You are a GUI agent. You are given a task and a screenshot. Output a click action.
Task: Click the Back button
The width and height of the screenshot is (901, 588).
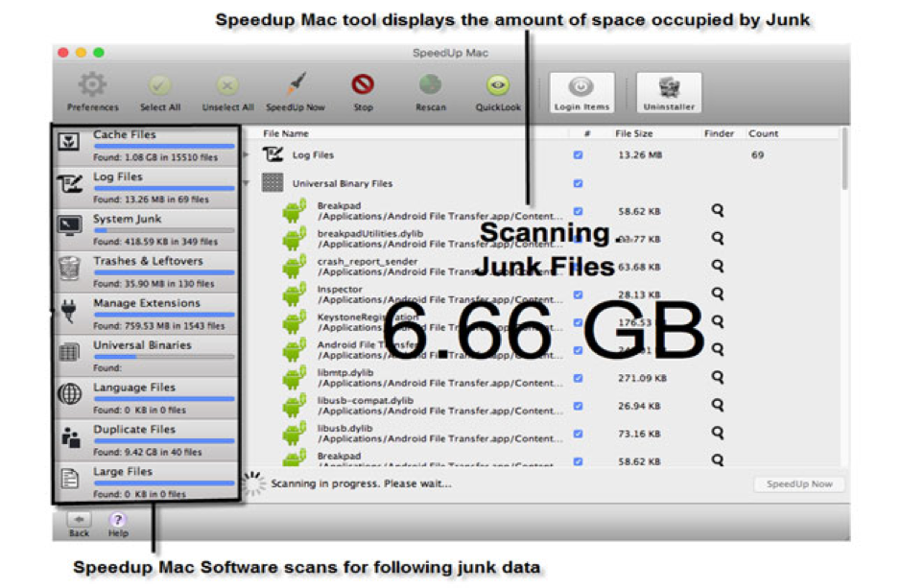79,523
